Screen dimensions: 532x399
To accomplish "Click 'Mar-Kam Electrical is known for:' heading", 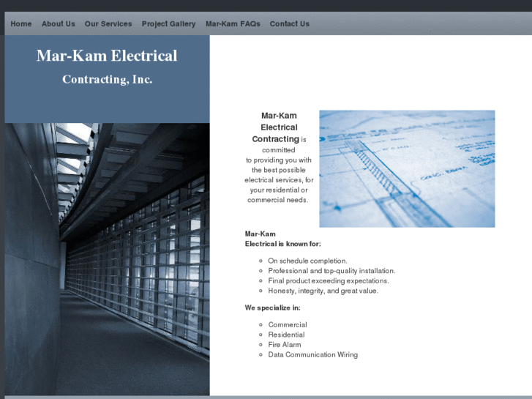I will coord(282,239).
